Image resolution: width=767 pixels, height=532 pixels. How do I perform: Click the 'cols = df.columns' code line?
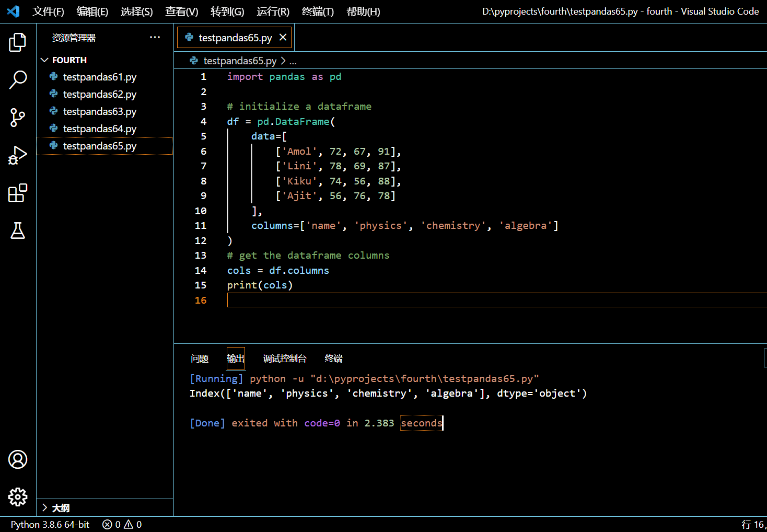pyautogui.click(x=278, y=271)
